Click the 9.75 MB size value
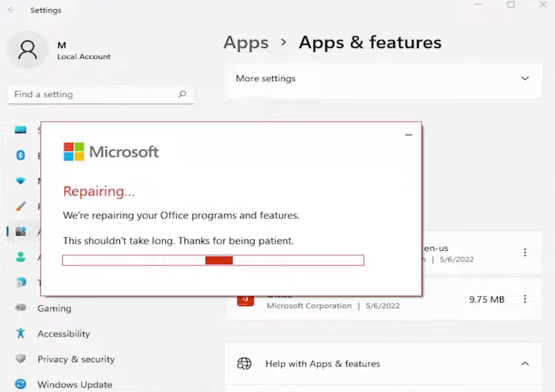Viewport: 555px width, 392px height. coord(487,300)
